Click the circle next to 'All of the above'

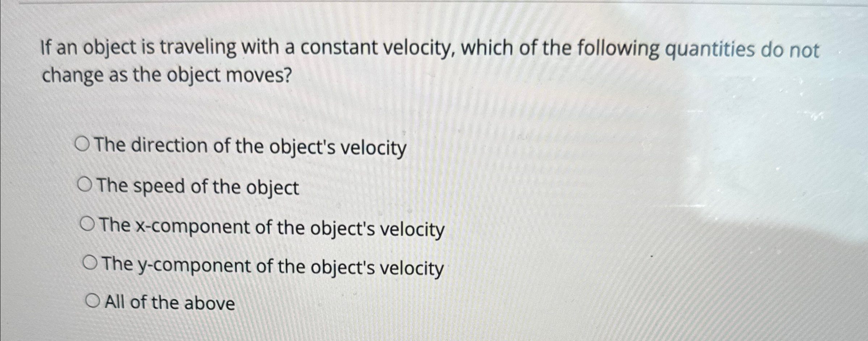pos(93,301)
